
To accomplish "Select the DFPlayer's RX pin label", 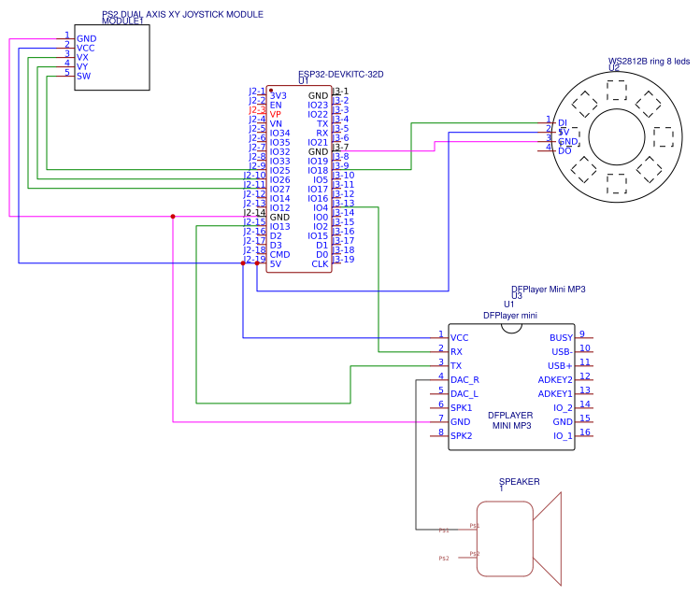I will tap(456, 352).
